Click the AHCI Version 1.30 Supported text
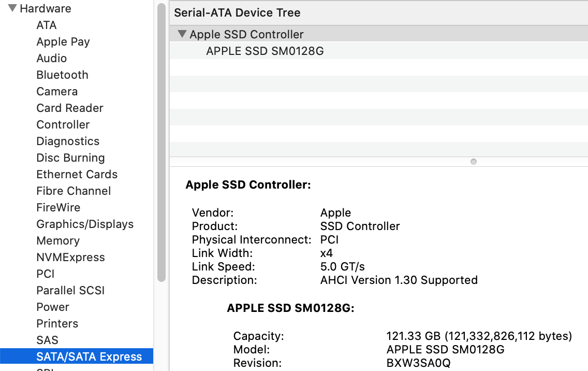 pyautogui.click(x=399, y=280)
